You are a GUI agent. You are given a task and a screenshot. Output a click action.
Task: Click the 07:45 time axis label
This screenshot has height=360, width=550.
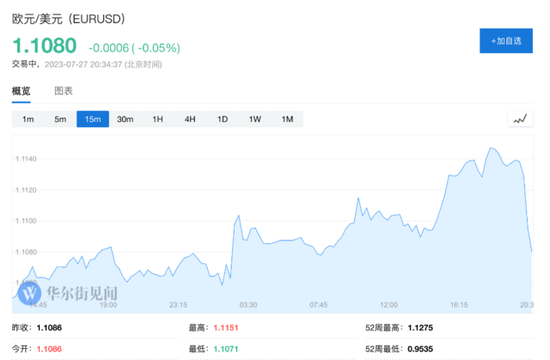(x=318, y=305)
